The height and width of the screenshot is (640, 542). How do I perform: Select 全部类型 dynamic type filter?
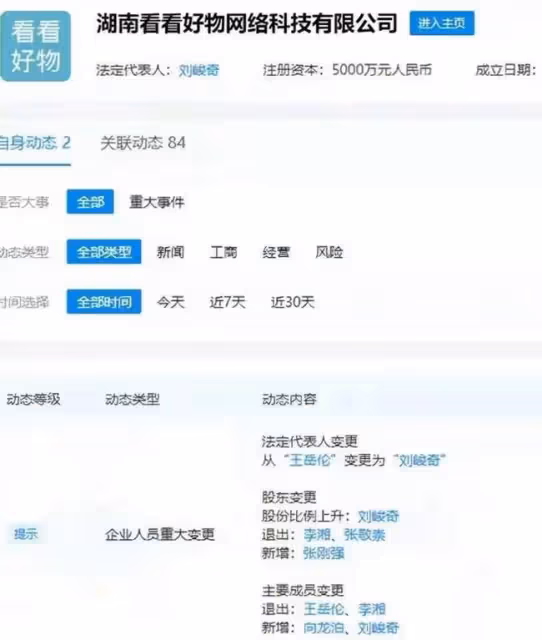click(104, 252)
